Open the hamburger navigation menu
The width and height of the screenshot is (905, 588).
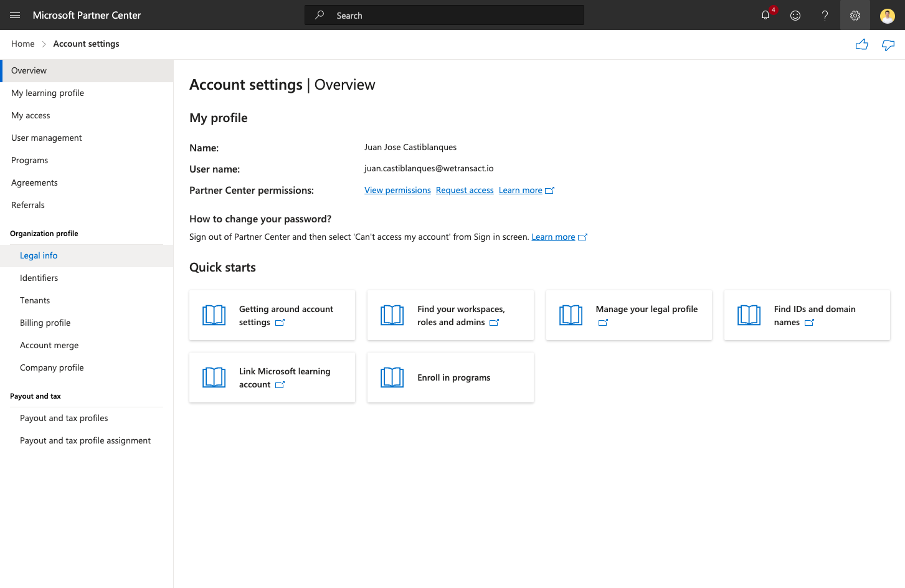(15, 15)
